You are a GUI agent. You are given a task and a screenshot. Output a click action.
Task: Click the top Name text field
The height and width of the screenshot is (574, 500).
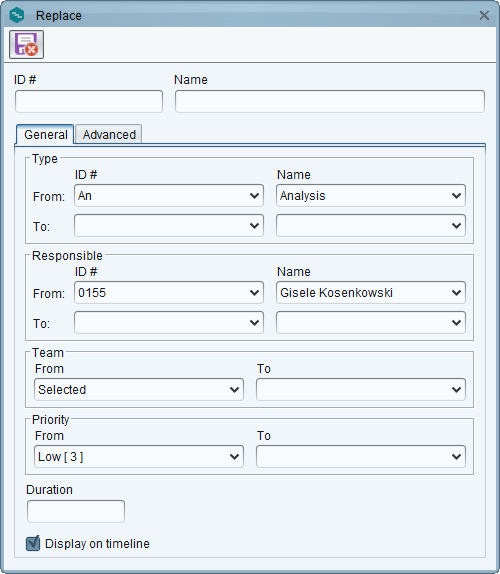click(330, 101)
